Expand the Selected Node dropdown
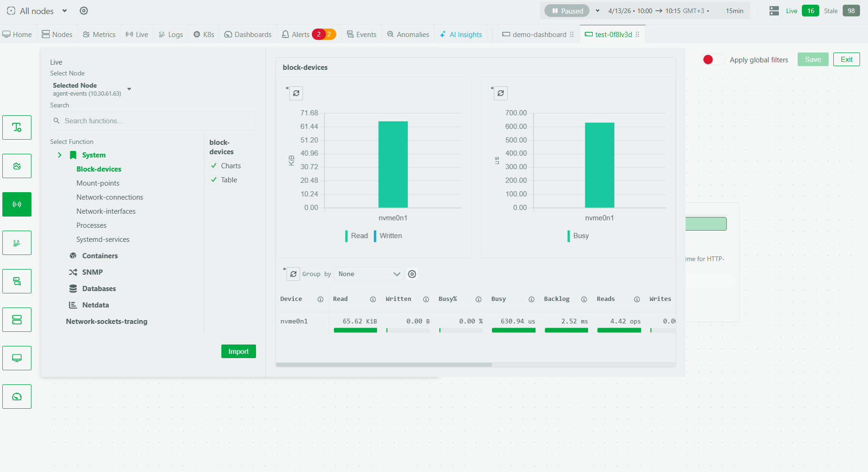Viewport: 868px width, 472px height. point(128,89)
